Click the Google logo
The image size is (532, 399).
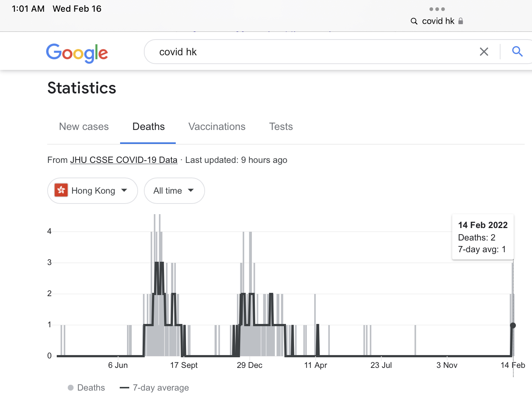[x=77, y=53]
